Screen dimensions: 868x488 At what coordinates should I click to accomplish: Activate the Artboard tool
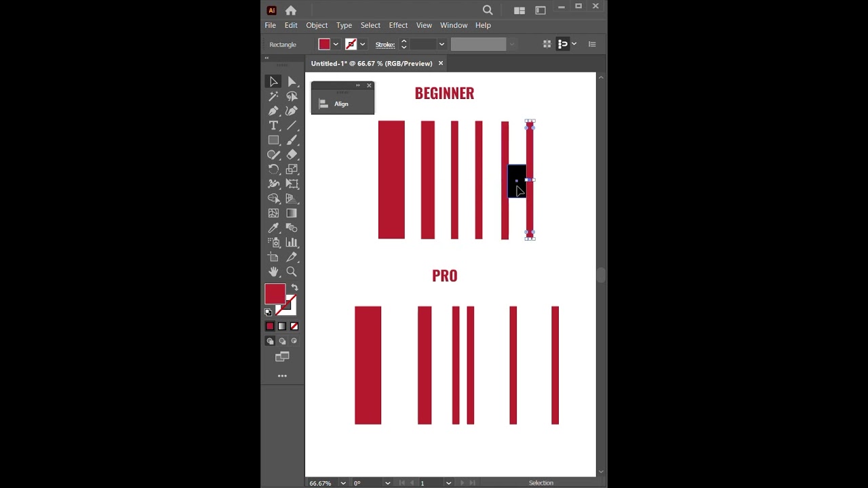pos(273,257)
